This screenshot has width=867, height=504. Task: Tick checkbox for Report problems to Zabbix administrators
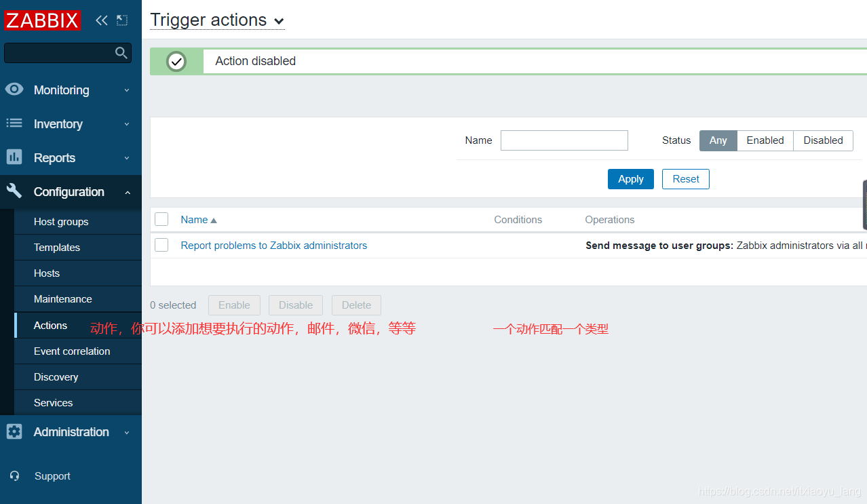[161, 245]
